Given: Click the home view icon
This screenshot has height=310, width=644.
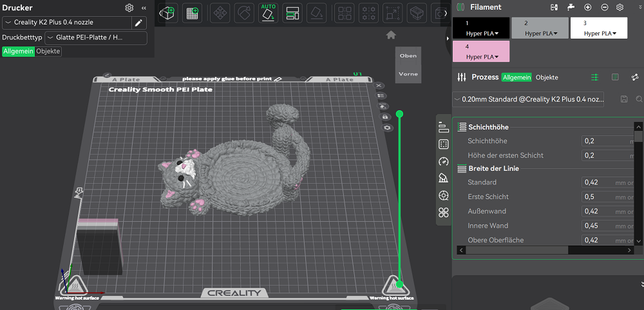Looking at the screenshot, I should click(x=390, y=35).
